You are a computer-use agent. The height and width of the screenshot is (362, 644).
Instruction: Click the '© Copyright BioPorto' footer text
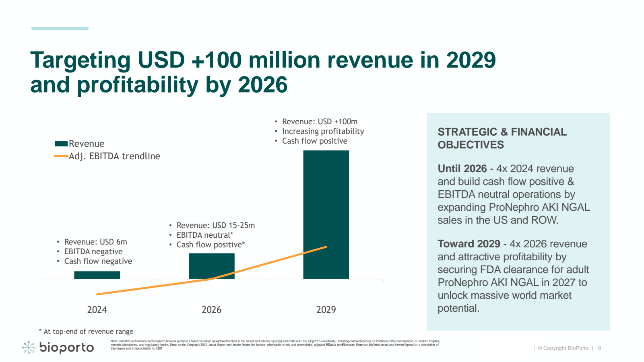tap(563, 348)
